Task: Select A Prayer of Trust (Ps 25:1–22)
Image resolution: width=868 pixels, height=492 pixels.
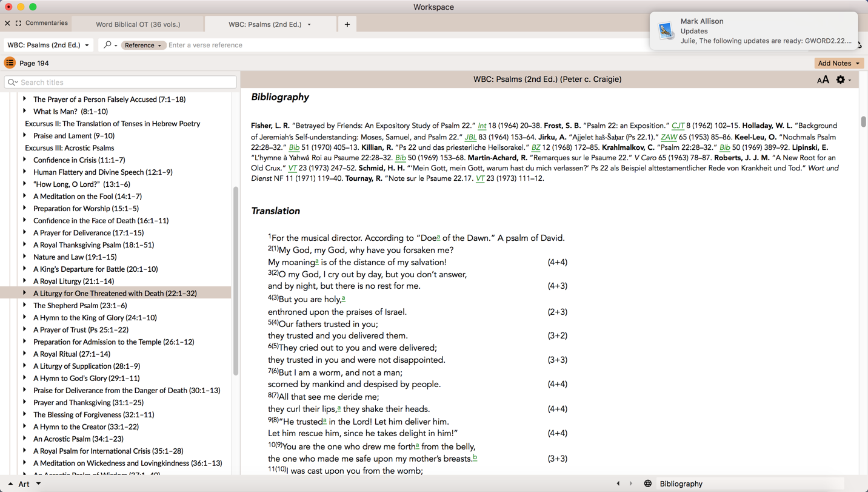Action: click(81, 329)
